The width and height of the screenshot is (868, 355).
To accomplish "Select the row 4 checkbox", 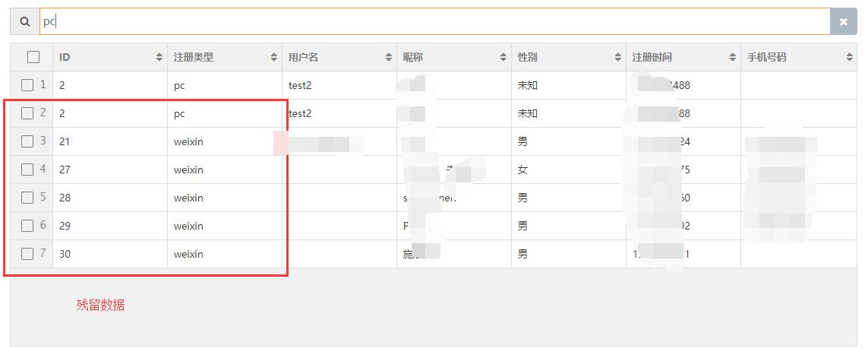I will point(27,170).
